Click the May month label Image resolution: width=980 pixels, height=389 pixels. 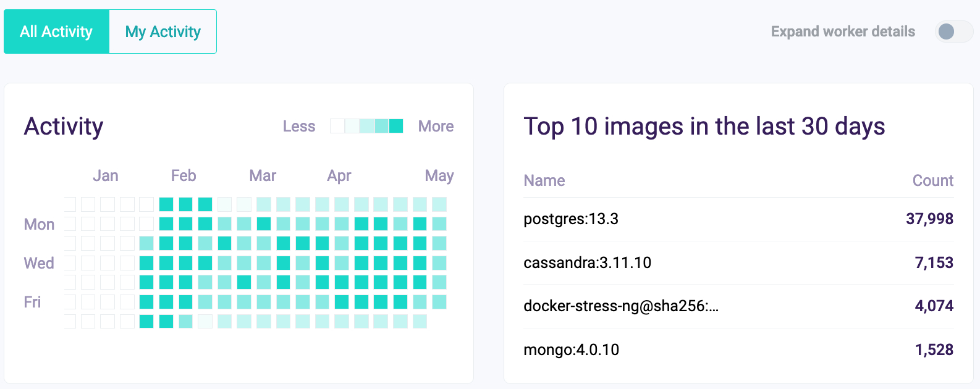click(439, 176)
